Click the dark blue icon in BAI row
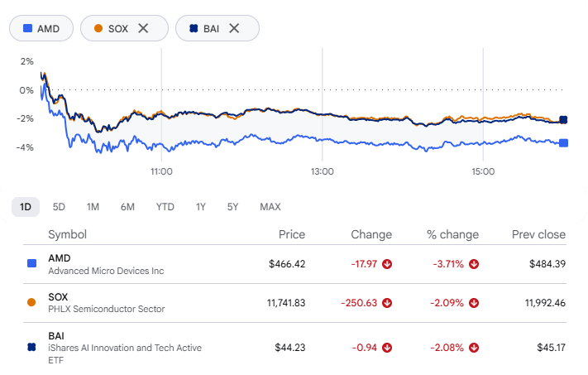The width and height of the screenshot is (588, 375). (31, 347)
